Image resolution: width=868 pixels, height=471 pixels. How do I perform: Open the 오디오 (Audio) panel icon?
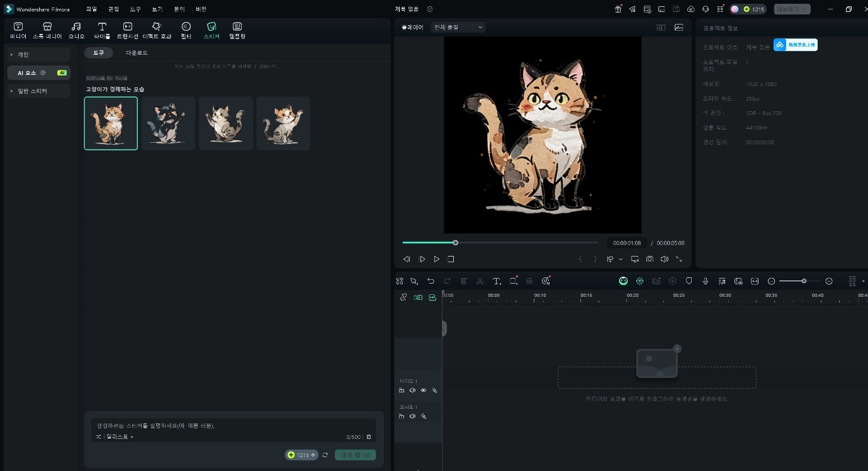tap(76, 30)
